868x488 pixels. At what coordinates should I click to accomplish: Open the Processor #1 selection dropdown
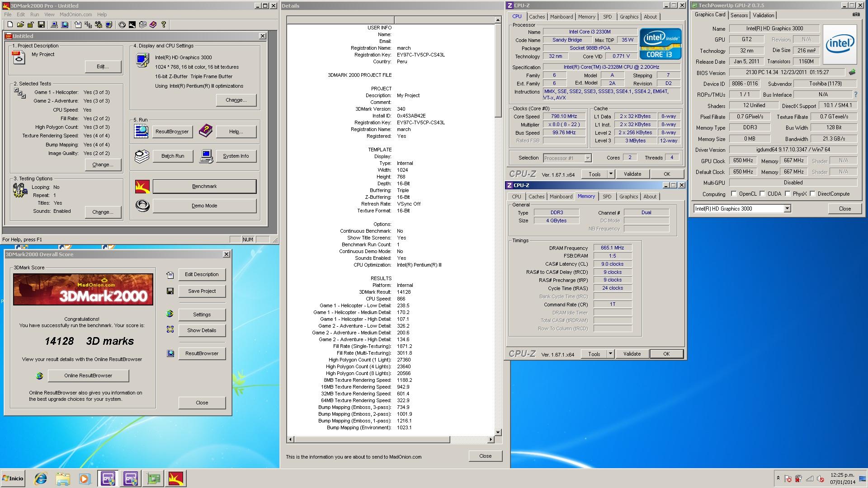coord(567,158)
